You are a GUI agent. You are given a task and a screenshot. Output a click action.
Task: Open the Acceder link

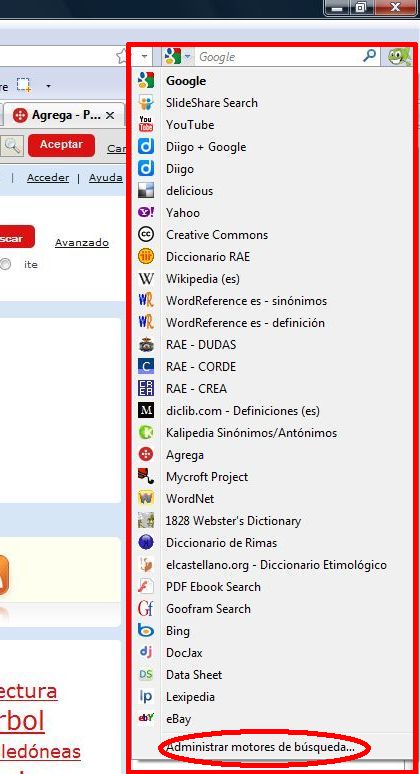pos(48,178)
